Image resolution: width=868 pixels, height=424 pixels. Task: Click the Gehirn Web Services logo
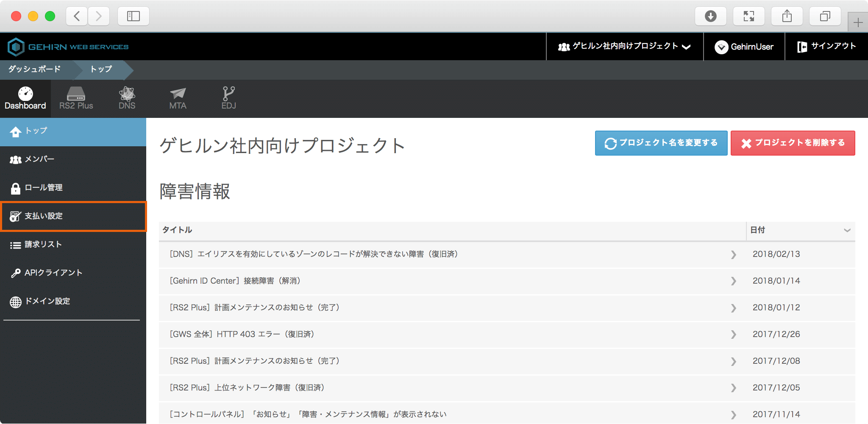tap(68, 47)
